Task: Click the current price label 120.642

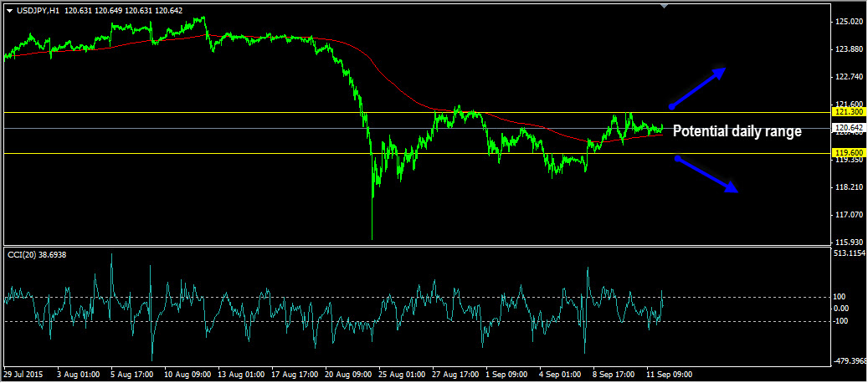Action: [x=850, y=127]
